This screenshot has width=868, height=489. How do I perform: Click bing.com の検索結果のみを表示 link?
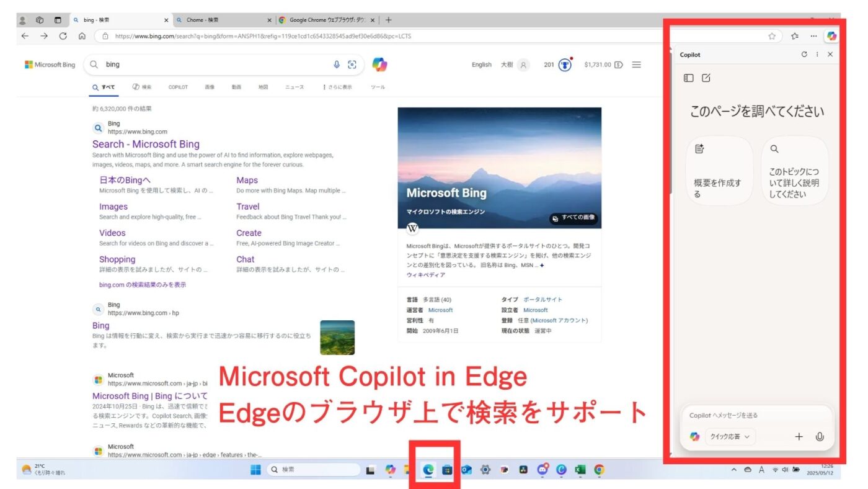[x=143, y=285]
